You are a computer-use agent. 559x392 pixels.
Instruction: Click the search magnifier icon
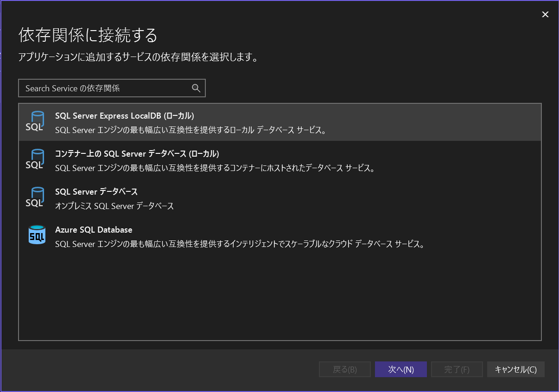[196, 88]
